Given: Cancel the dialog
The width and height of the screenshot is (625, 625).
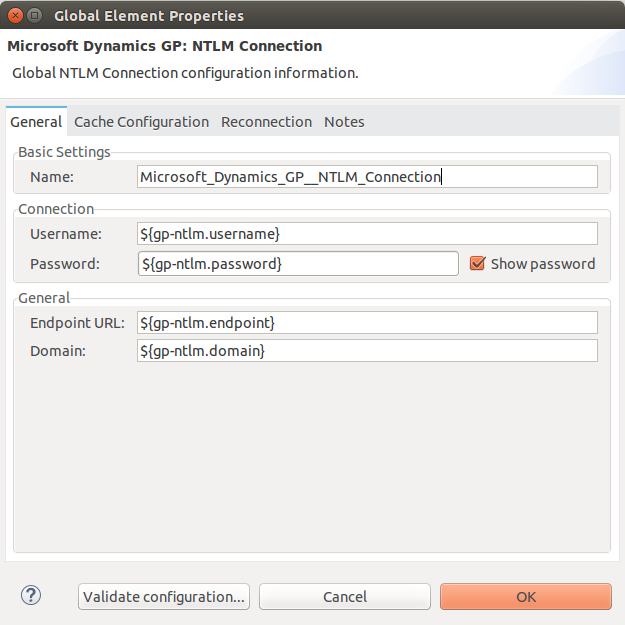Looking at the screenshot, I should [345, 597].
